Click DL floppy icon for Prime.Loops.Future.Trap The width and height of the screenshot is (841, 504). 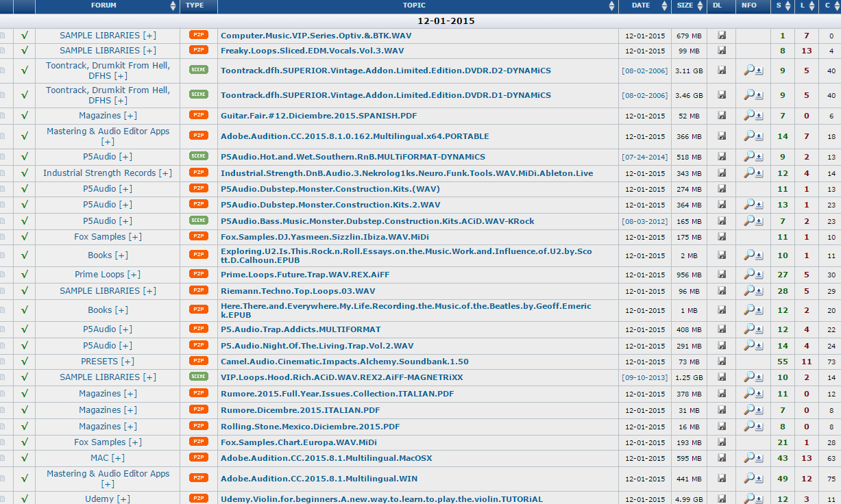722,275
